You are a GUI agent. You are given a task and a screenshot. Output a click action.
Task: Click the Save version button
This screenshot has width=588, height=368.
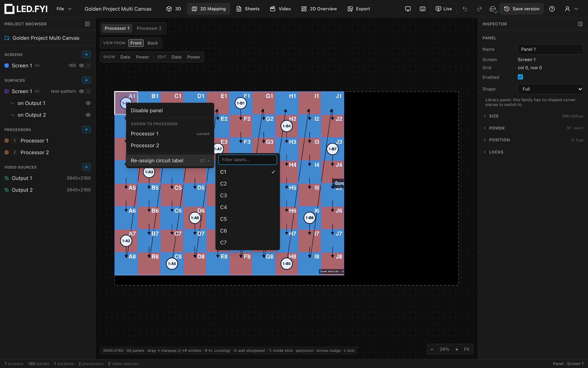522,9
